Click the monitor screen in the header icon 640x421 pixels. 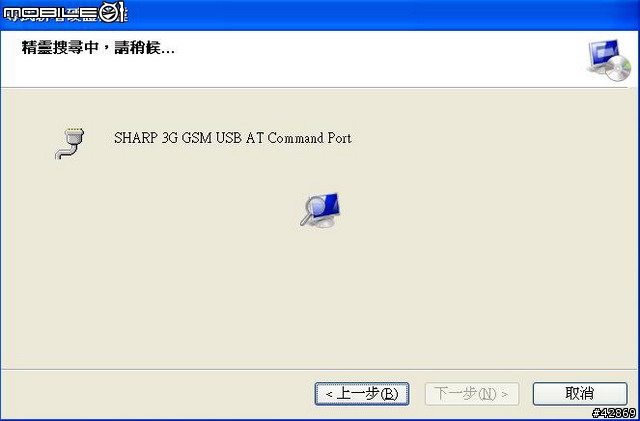605,52
